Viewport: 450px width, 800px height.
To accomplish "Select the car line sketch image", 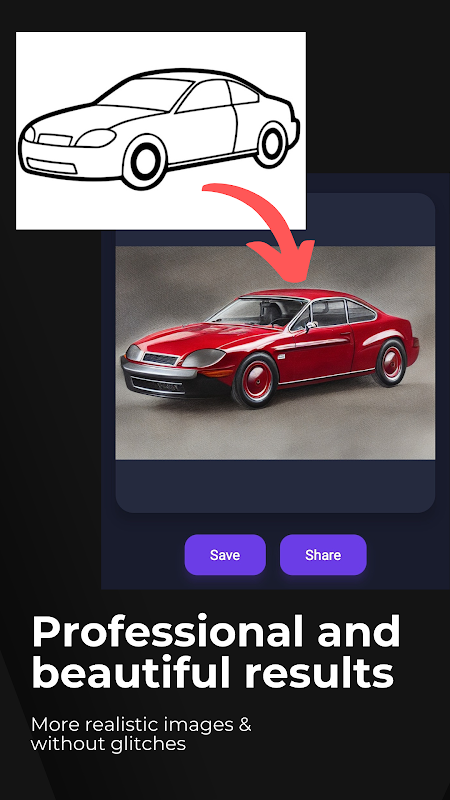I will (x=161, y=131).
